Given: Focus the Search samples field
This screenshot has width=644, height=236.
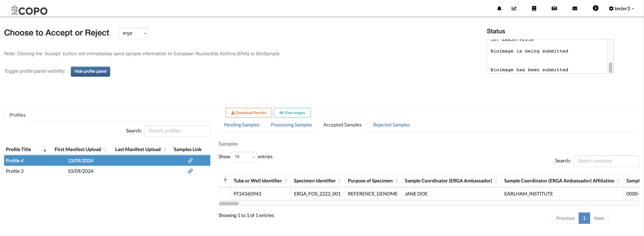Looking at the screenshot, I should pos(606,161).
